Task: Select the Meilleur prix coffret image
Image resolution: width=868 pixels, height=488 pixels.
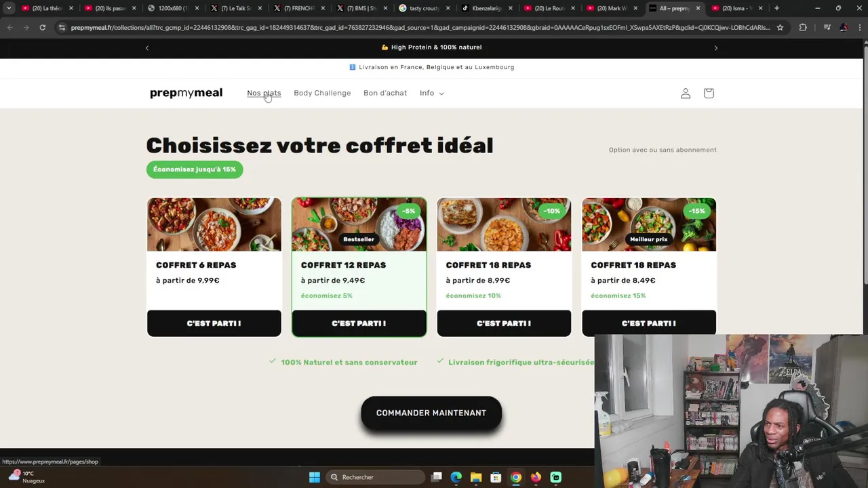Action: 649,224
